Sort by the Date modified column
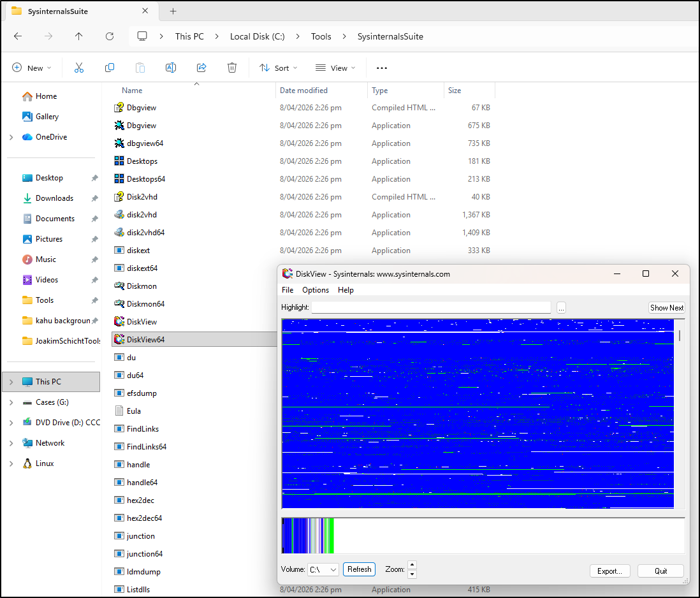 pos(303,90)
